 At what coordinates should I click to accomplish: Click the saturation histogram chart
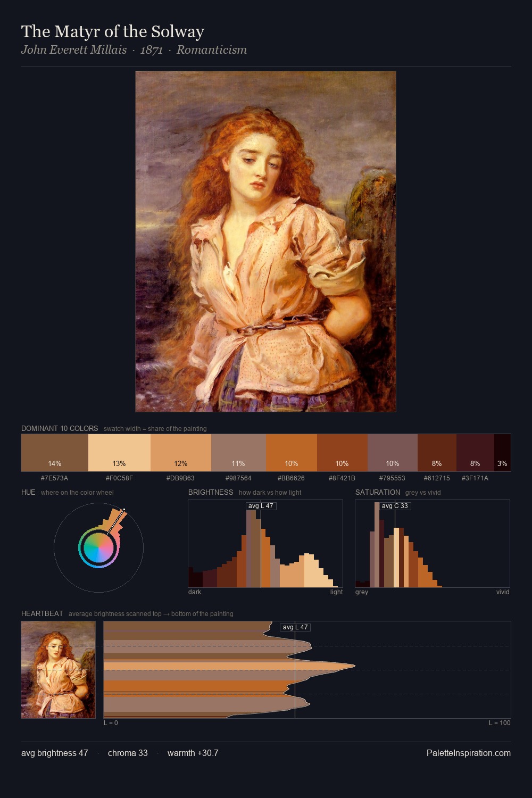point(433,544)
